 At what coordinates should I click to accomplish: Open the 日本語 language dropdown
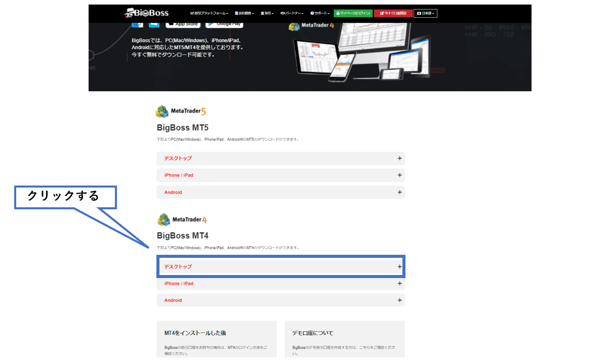(x=425, y=13)
